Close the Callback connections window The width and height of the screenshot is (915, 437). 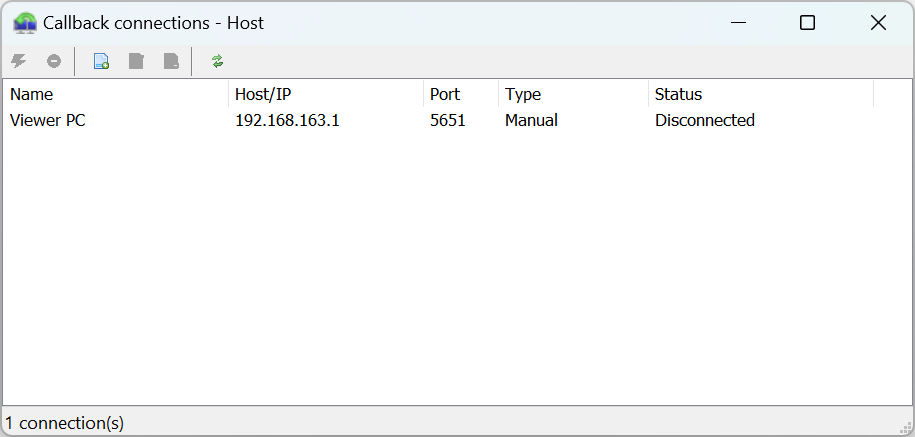pyautogui.click(x=879, y=22)
